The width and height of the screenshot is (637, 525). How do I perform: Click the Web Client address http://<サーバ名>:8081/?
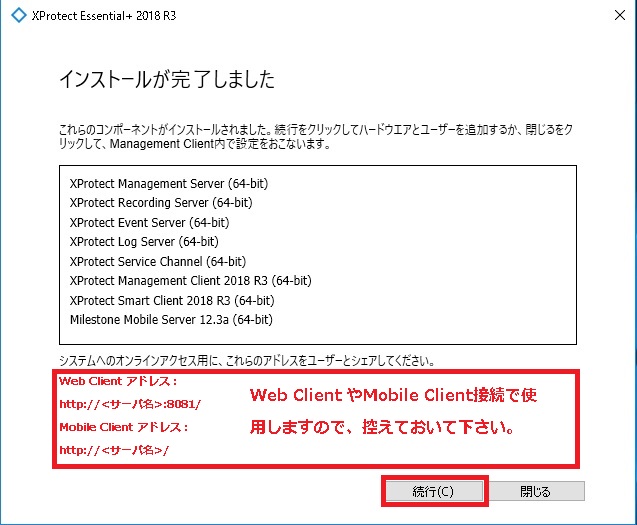point(130,404)
